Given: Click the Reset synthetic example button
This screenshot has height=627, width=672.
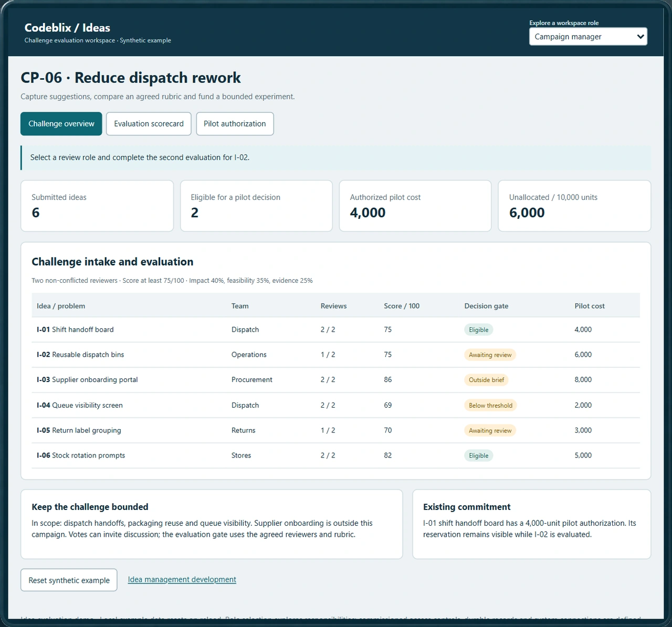Looking at the screenshot, I should [69, 580].
